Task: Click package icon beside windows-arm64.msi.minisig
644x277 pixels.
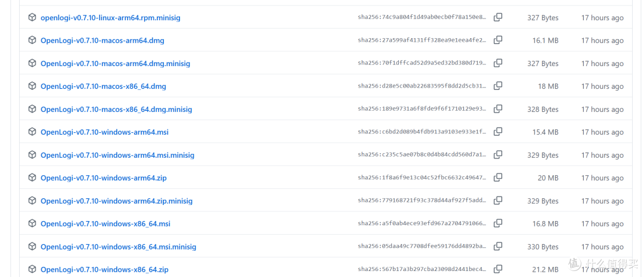Action: (x=32, y=155)
